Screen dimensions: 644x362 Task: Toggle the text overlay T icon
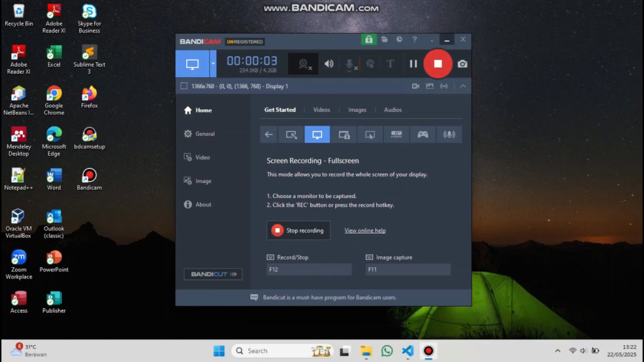[x=390, y=64]
